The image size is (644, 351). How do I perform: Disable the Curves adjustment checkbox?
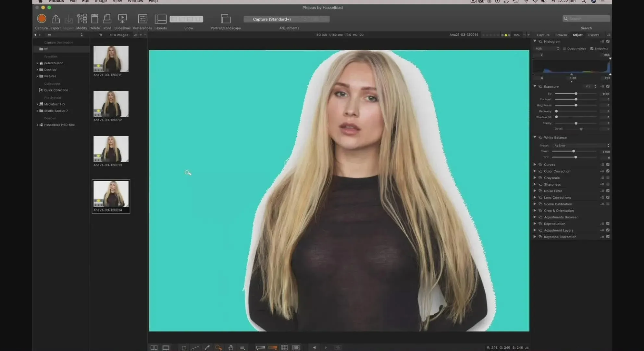point(608,164)
